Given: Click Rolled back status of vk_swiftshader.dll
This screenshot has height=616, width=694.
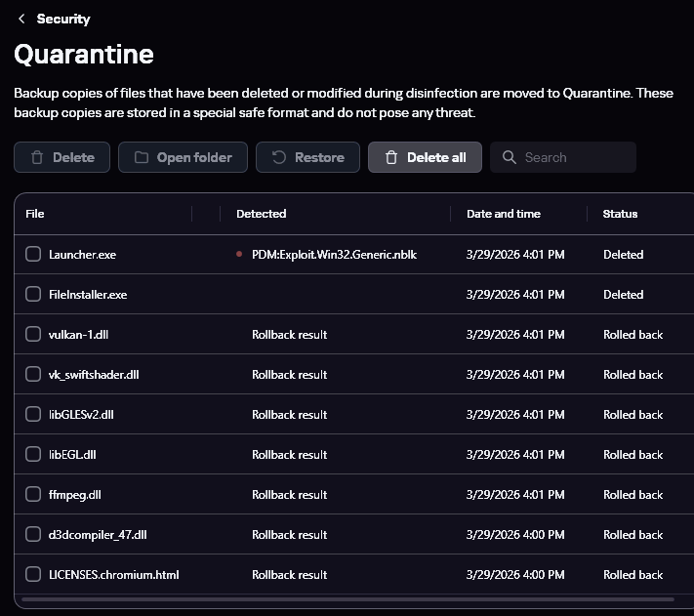Looking at the screenshot, I should [633, 375].
